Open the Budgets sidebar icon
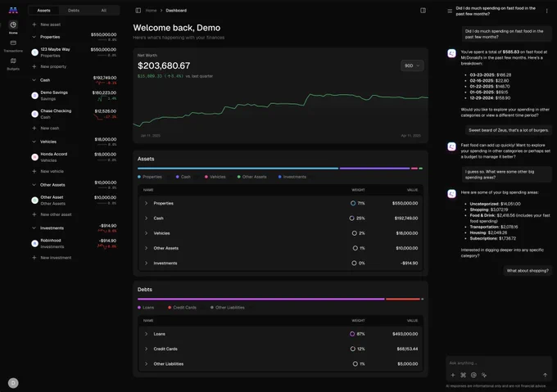This screenshot has width=557, height=392. (x=13, y=61)
